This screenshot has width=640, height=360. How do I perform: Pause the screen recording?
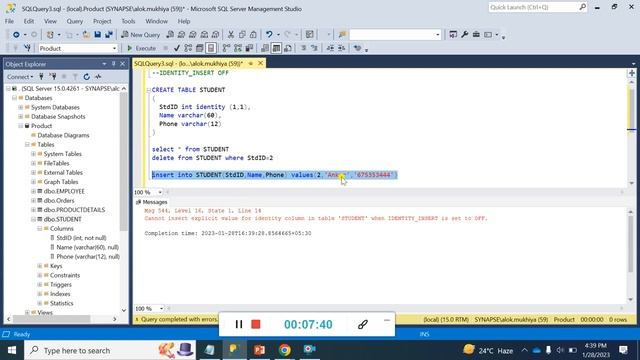coord(239,324)
